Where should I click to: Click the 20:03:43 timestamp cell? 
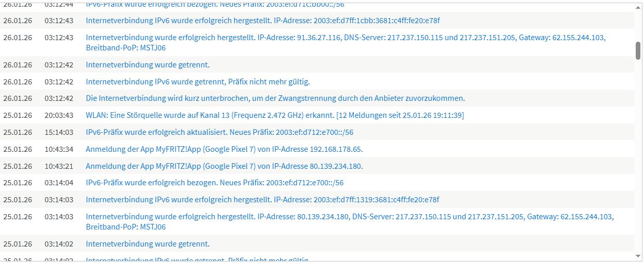point(59,115)
